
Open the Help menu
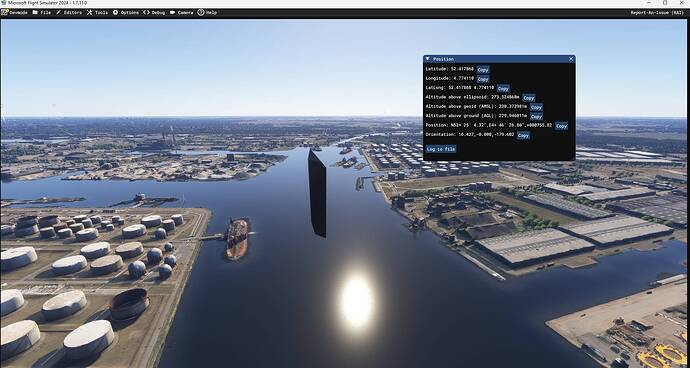[x=207, y=12]
